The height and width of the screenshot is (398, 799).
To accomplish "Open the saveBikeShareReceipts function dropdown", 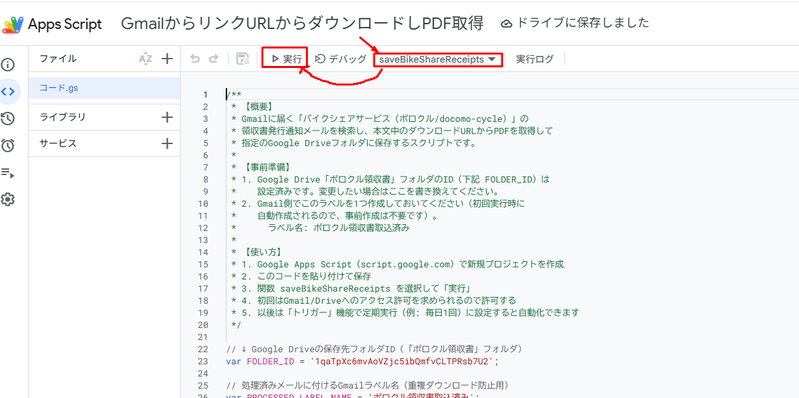I will point(438,60).
